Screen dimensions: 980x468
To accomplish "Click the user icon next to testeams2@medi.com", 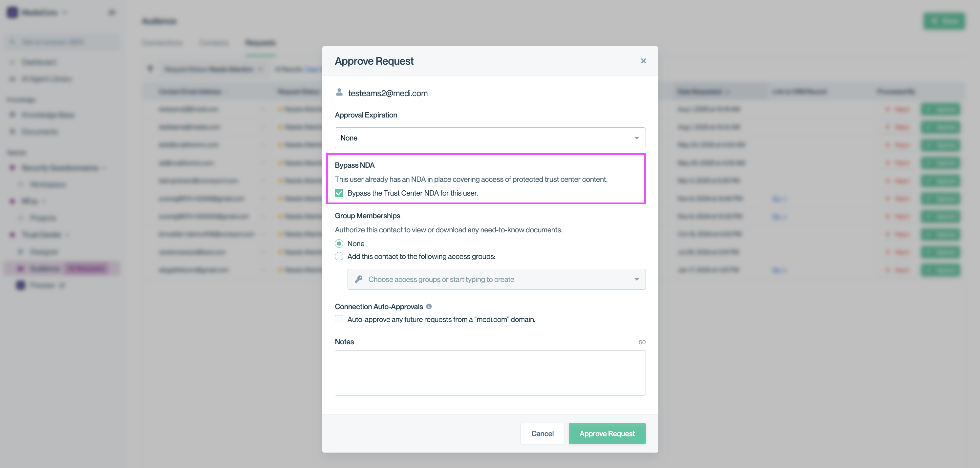I will point(339,93).
